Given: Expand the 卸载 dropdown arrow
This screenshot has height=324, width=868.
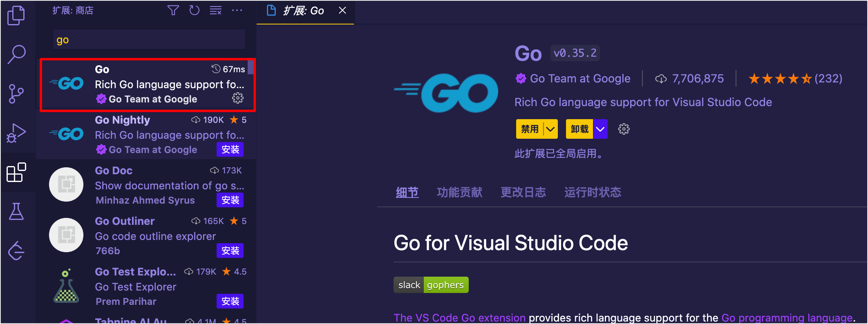Looking at the screenshot, I should [600, 129].
